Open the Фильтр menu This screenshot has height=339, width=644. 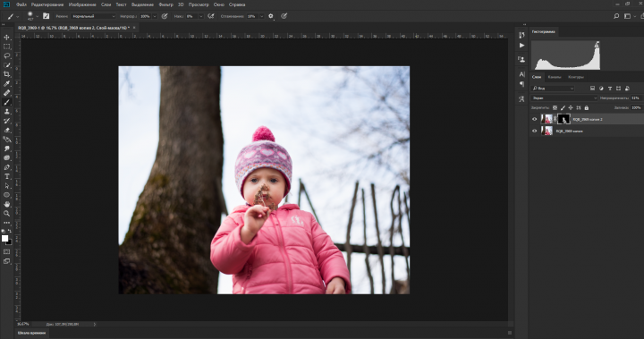[x=166, y=4]
